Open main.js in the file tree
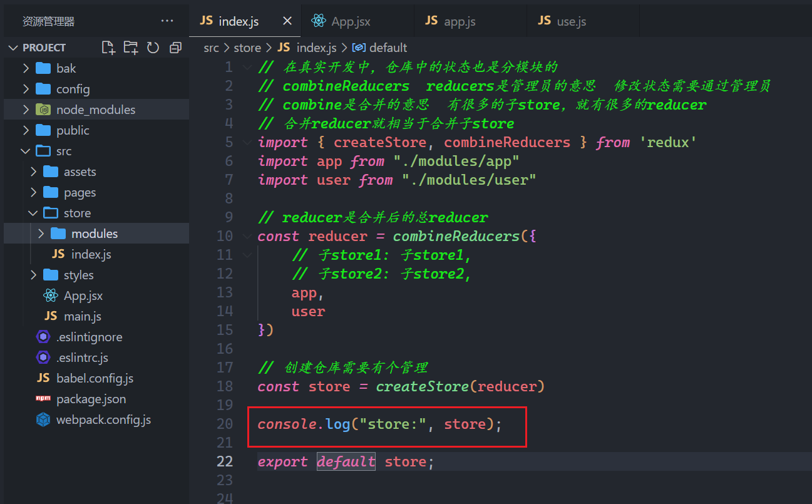Image resolution: width=812 pixels, height=504 pixels. pos(82,316)
